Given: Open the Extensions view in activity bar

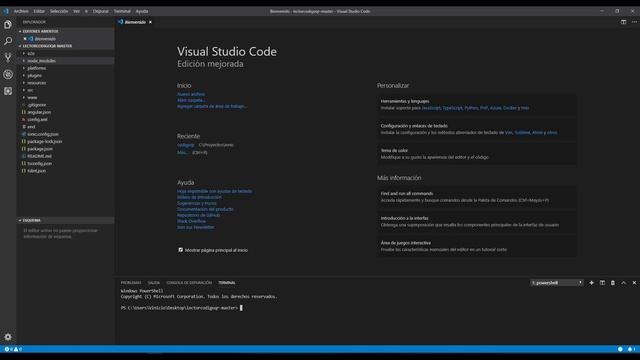Looking at the screenshot, I should point(8,91).
